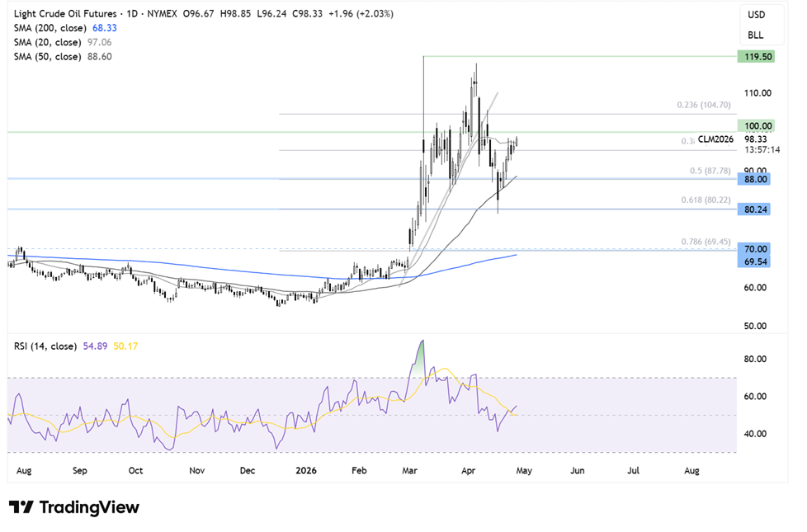
Task: Click the 2026 label on time axis
Action: tap(305, 470)
